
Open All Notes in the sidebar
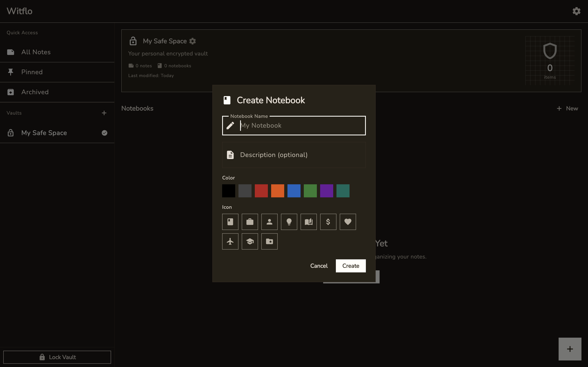click(36, 52)
